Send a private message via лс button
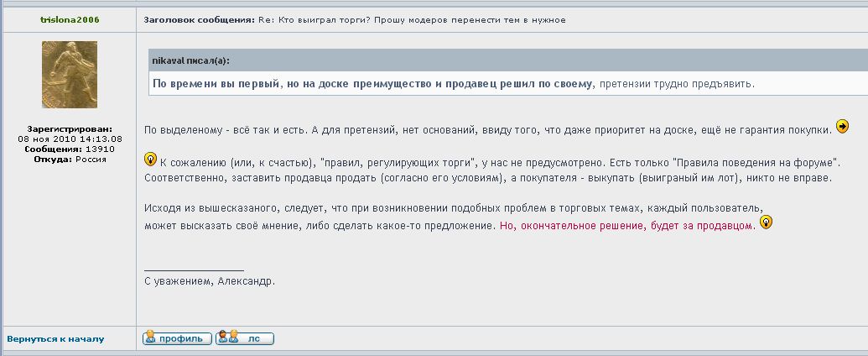Image resolution: width=868 pixels, height=356 pixels. (x=244, y=338)
